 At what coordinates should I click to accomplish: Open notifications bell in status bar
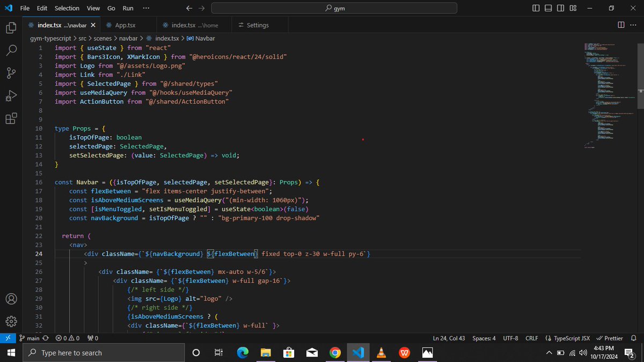point(634,338)
